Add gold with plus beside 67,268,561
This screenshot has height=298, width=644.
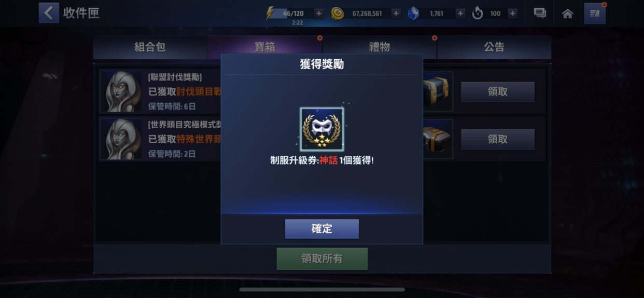tap(396, 13)
